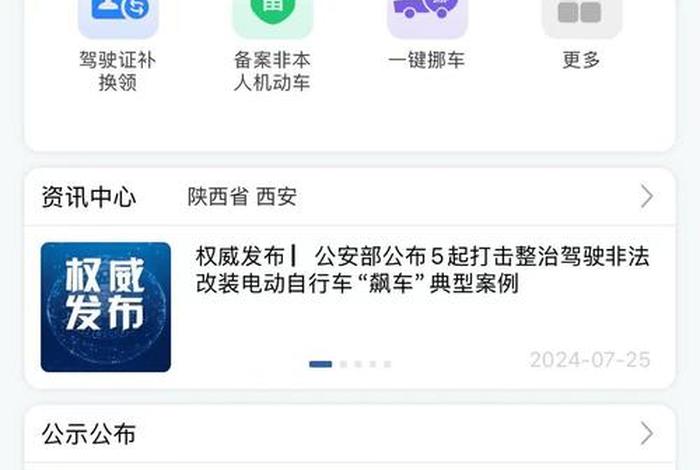Screen dimensions: 700x470
Task: Tap the 驾驶证补换领 icon
Action: coord(118,18)
